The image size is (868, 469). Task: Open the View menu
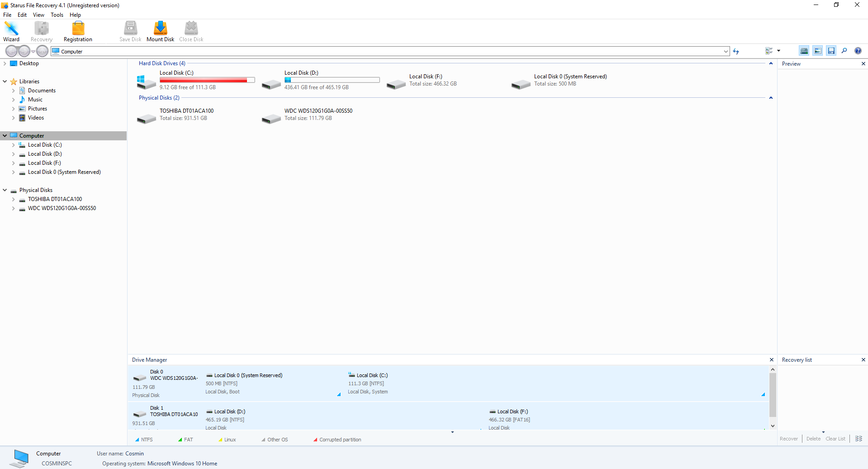(x=38, y=15)
